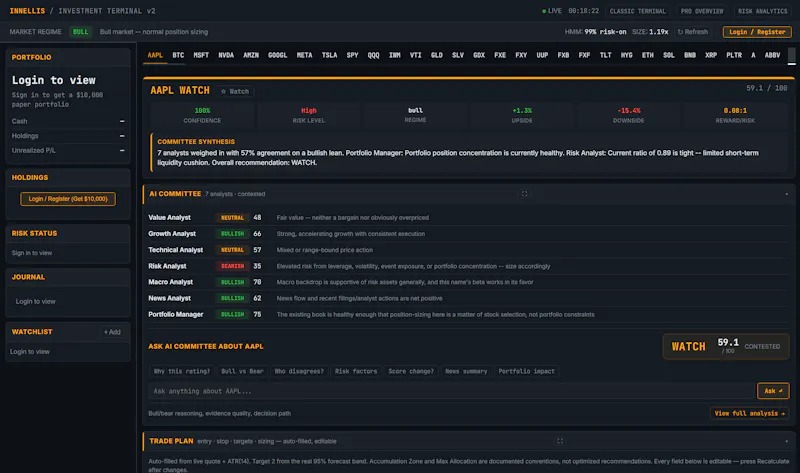Select the 'Portfolio impact' question chip
This screenshot has width=800, height=473.
coord(526,371)
